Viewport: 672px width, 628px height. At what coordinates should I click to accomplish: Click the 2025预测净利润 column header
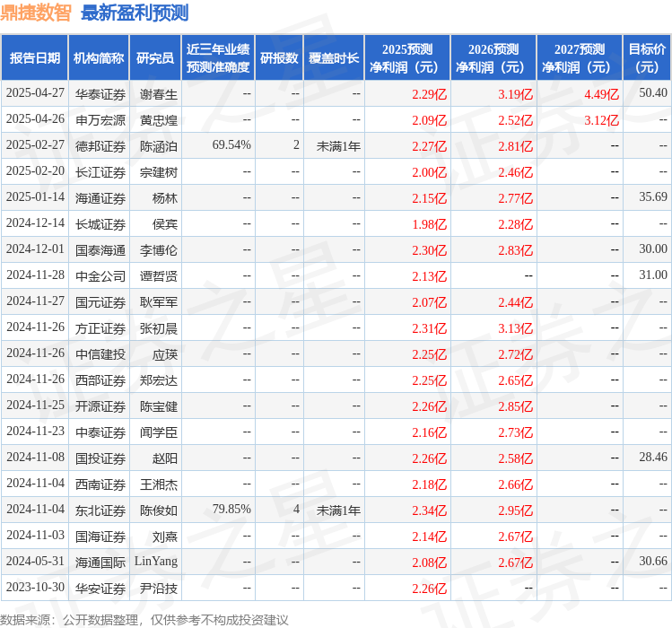pos(407,58)
